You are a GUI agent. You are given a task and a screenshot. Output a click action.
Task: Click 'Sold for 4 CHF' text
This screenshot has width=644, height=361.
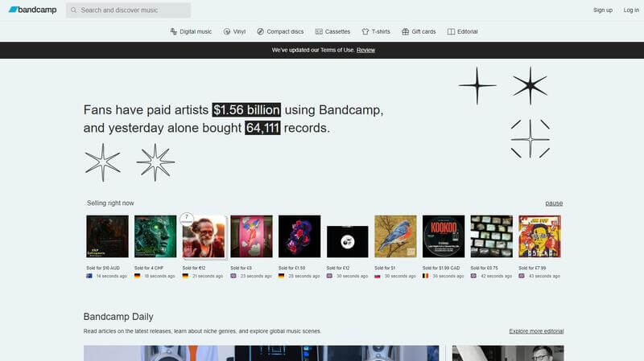pyautogui.click(x=149, y=268)
